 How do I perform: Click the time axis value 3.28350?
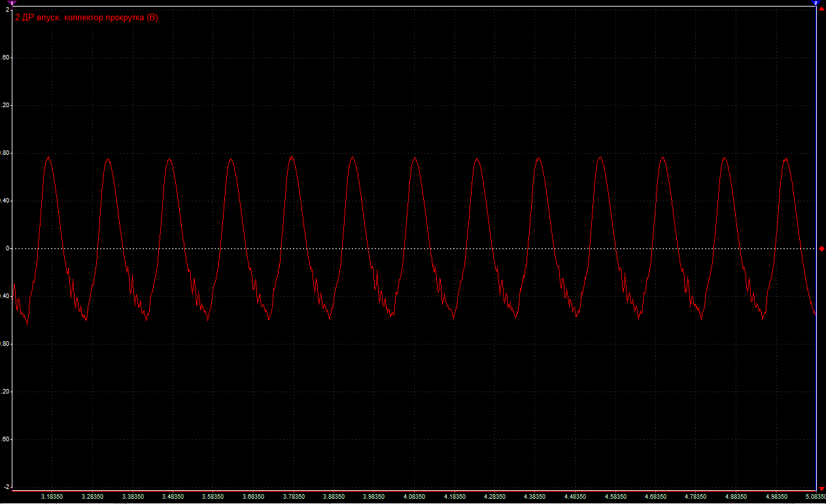[92, 497]
